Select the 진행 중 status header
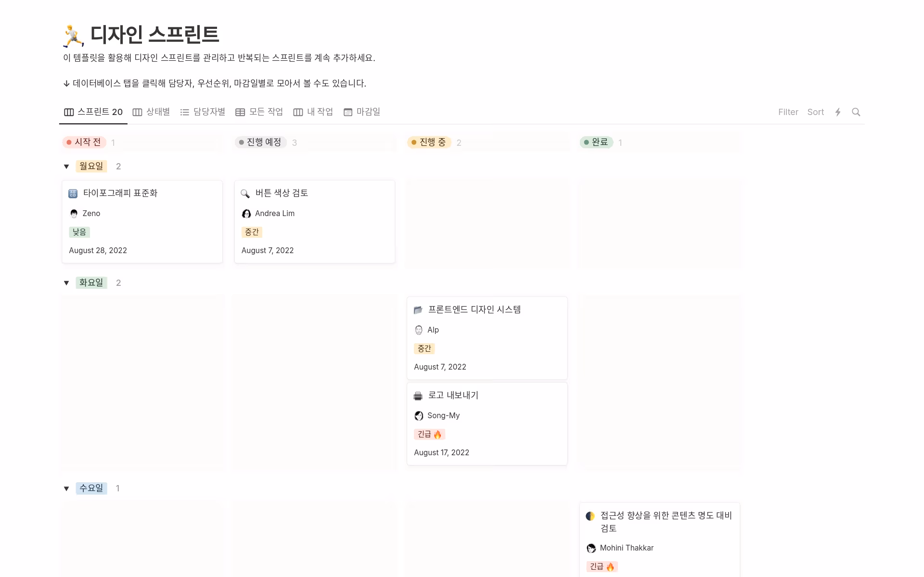Screen dimensions: 924x577 [429, 142]
